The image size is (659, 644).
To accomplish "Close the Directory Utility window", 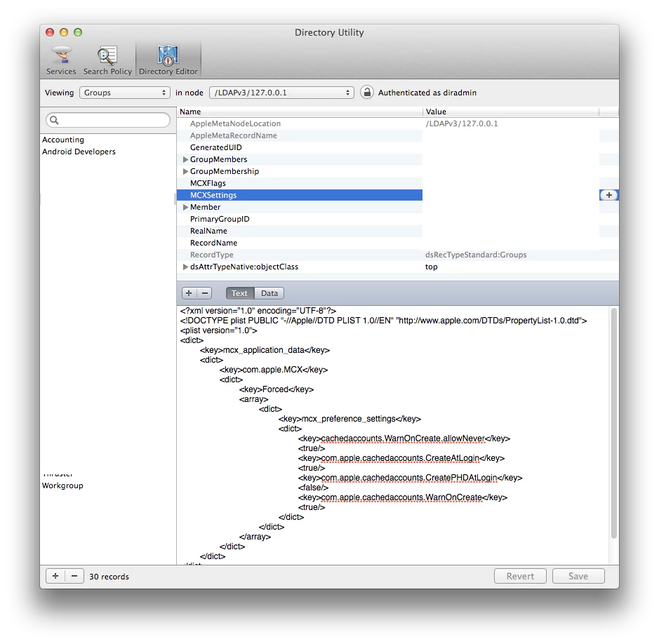I will pos(50,32).
